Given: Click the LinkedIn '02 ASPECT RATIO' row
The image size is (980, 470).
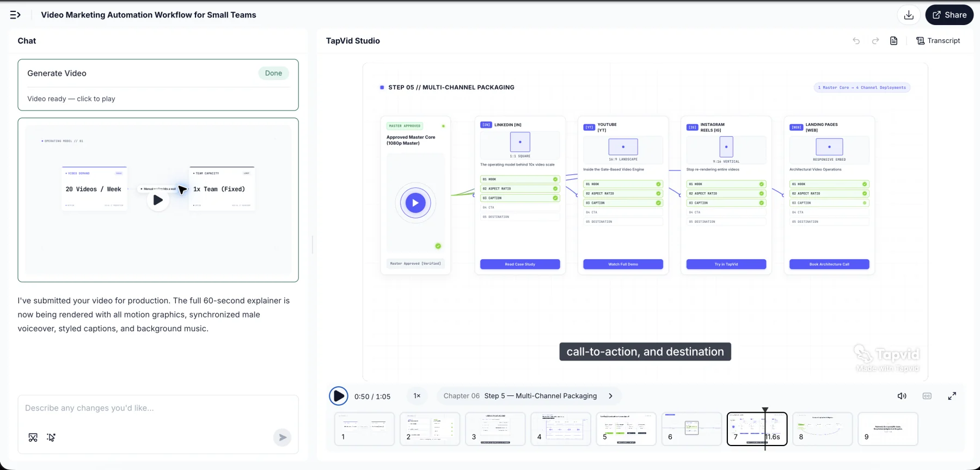Looking at the screenshot, I should [520, 188].
